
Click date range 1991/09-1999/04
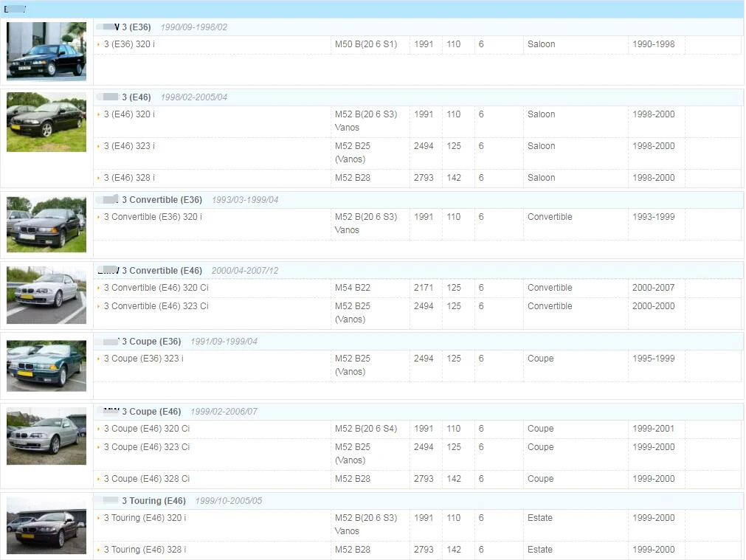[224, 341]
